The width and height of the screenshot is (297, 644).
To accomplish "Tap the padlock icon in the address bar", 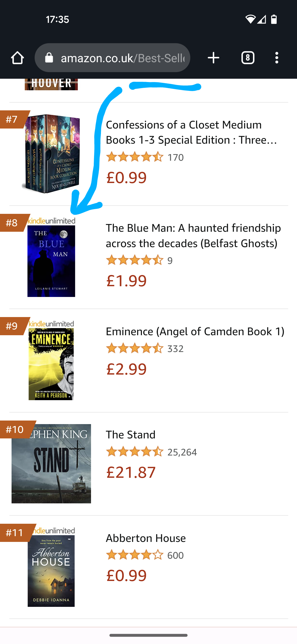I will pyautogui.click(x=50, y=58).
